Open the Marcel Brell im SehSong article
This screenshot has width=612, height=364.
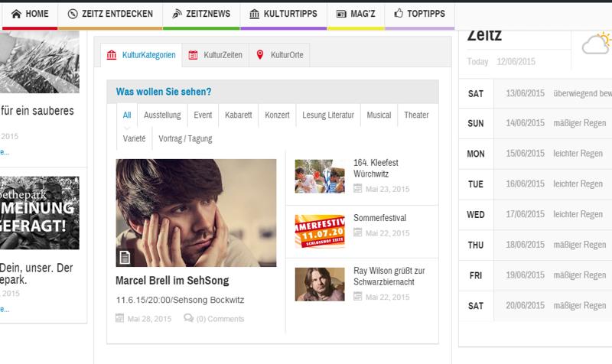[x=172, y=281]
